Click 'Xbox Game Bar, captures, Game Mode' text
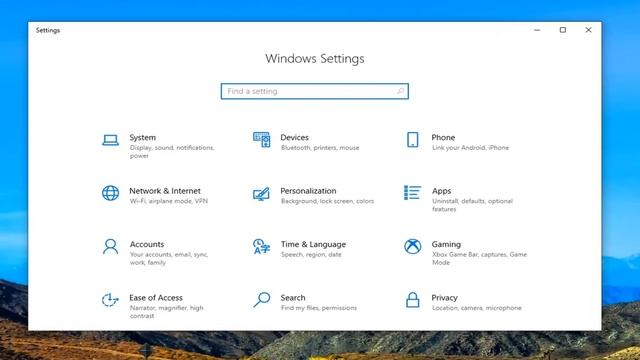 pyautogui.click(x=479, y=258)
